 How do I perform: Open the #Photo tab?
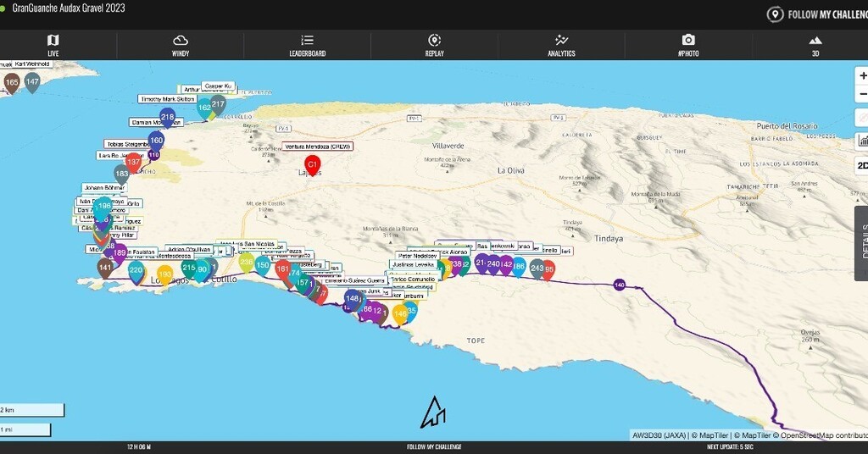(688, 46)
